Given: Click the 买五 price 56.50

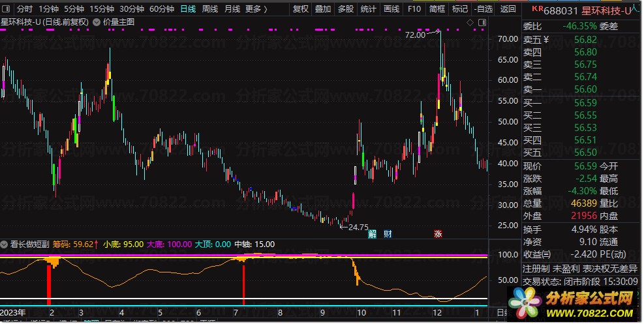Looking at the screenshot, I should [x=586, y=153].
